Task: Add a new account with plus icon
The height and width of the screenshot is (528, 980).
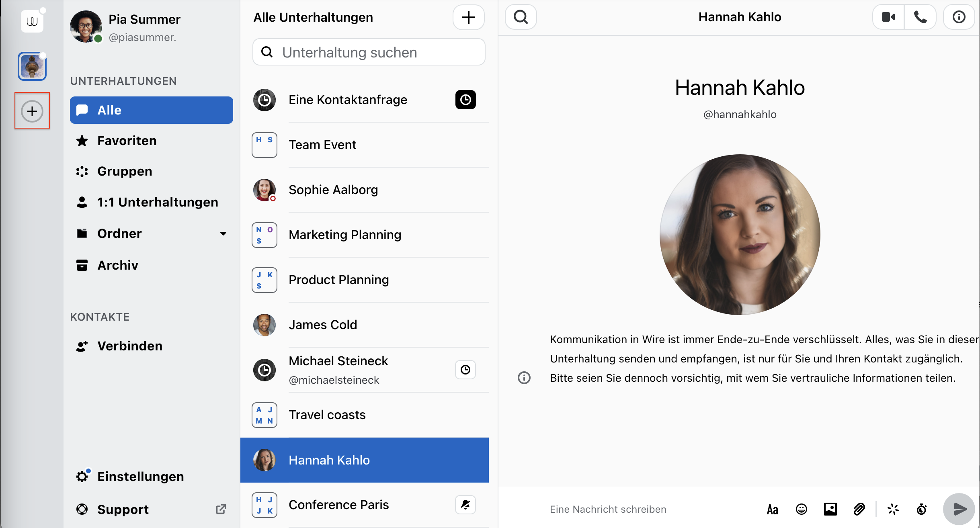Action: tap(32, 111)
